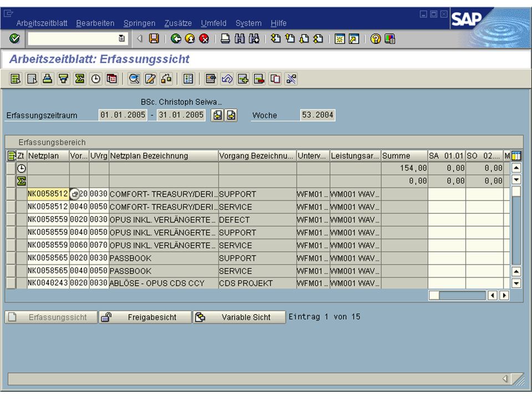Click the Find Next binoculars icon

[254, 39]
